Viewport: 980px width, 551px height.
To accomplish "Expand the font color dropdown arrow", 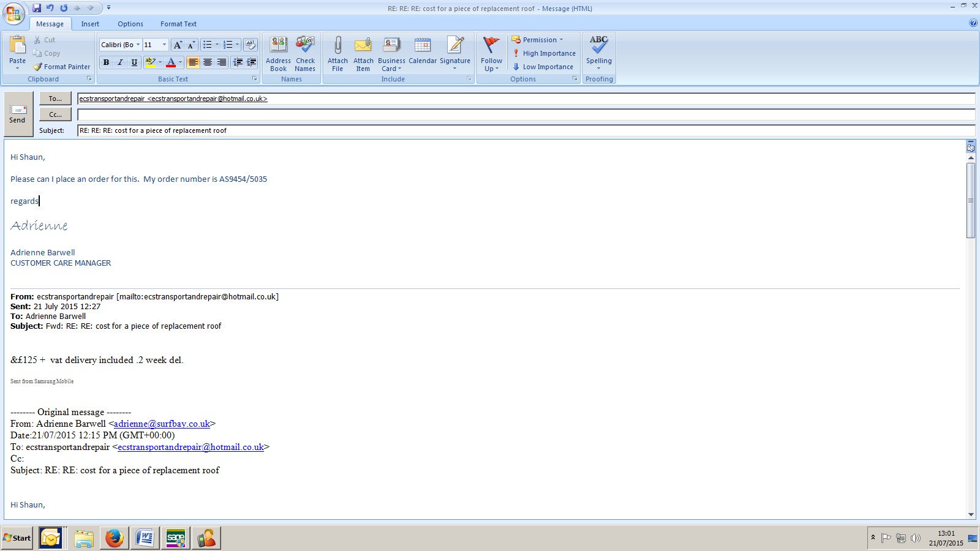I will pyautogui.click(x=180, y=62).
